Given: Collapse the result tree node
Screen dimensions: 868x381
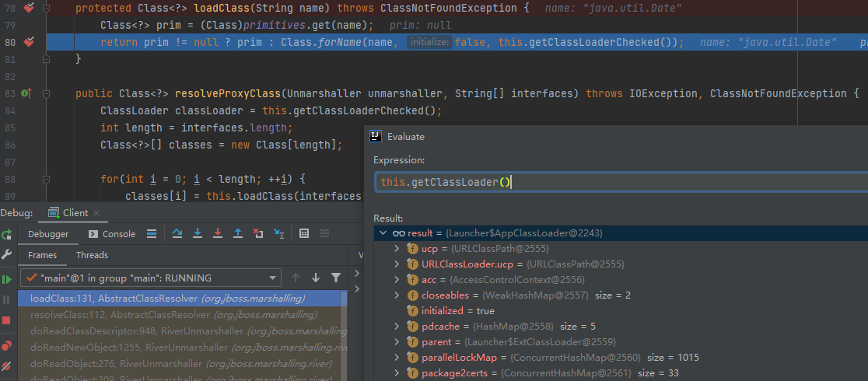Looking at the screenshot, I should tap(382, 232).
